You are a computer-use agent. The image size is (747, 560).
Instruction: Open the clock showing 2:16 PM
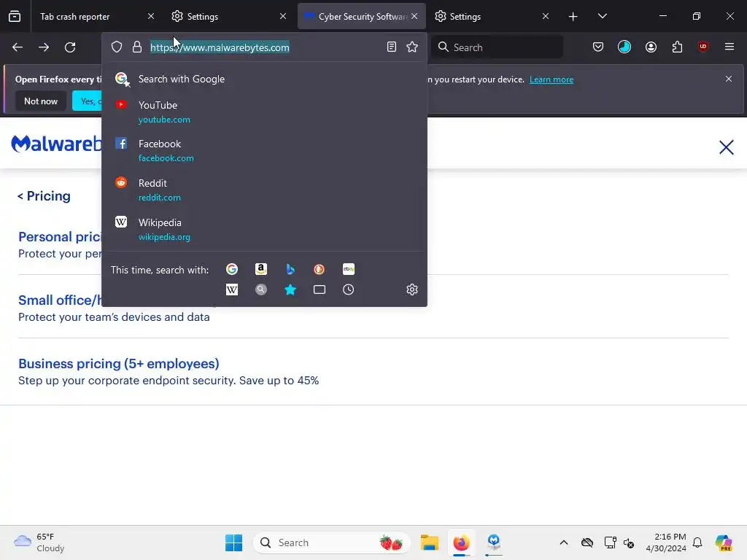(x=665, y=542)
